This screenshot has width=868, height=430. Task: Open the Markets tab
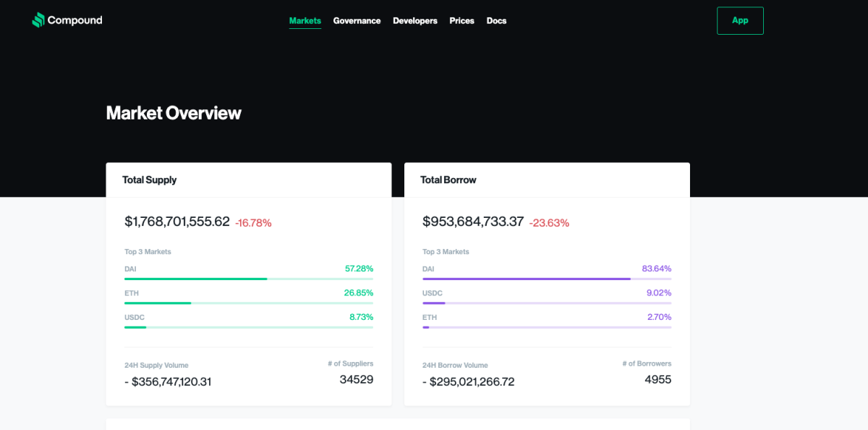pos(305,21)
